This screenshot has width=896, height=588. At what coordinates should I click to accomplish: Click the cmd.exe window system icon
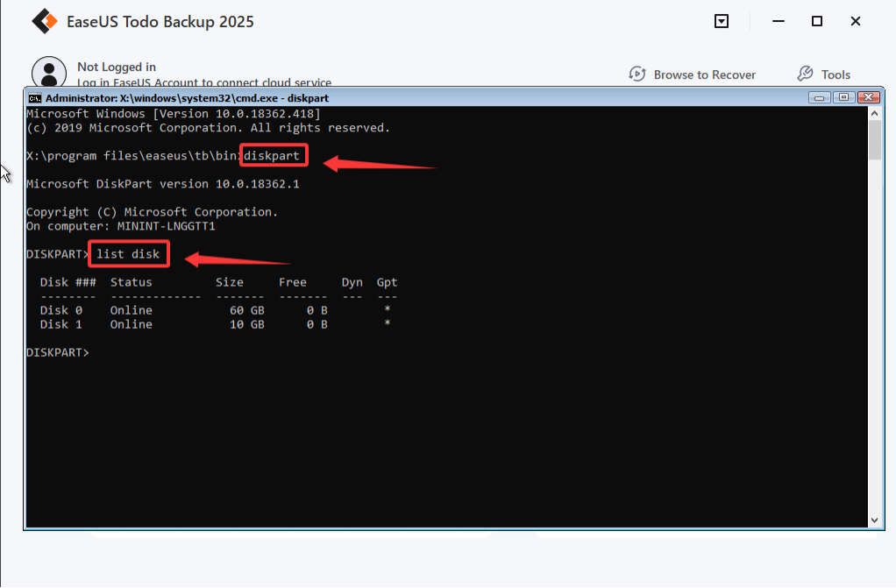point(35,98)
